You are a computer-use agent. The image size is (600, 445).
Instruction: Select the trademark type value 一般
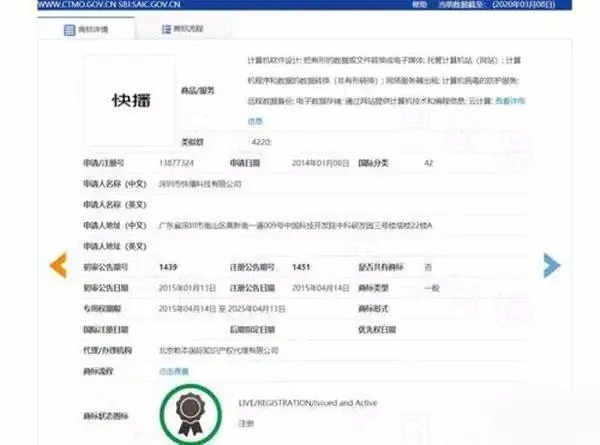click(x=432, y=288)
